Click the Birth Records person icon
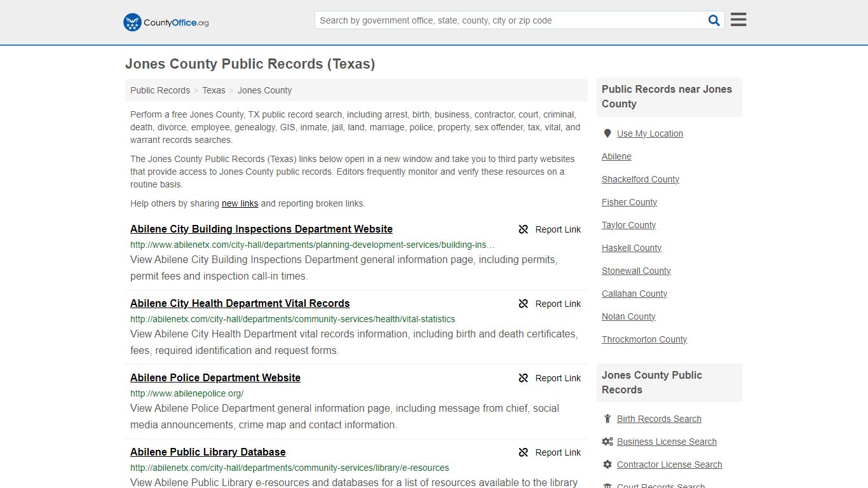This screenshot has width=868, height=488. (607, 419)
